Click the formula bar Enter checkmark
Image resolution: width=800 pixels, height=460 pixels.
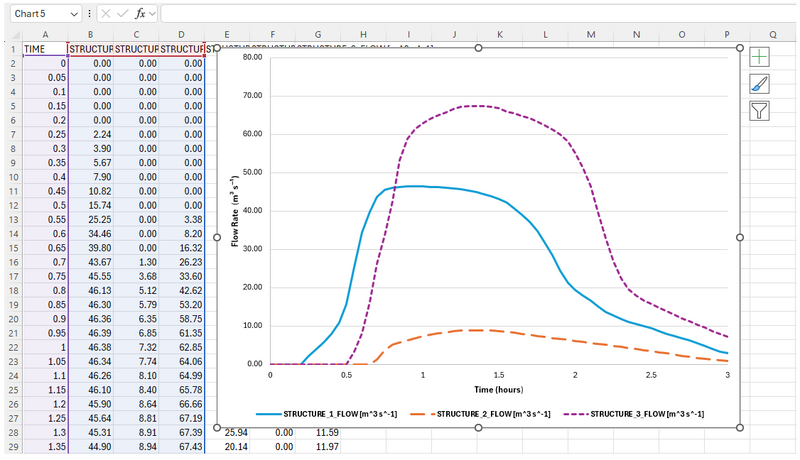(124, 15)
